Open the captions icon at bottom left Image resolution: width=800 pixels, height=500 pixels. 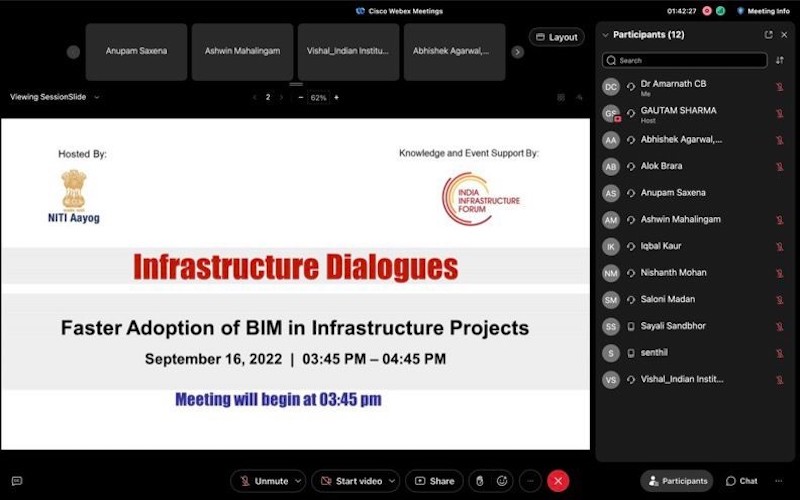[17, 481]
